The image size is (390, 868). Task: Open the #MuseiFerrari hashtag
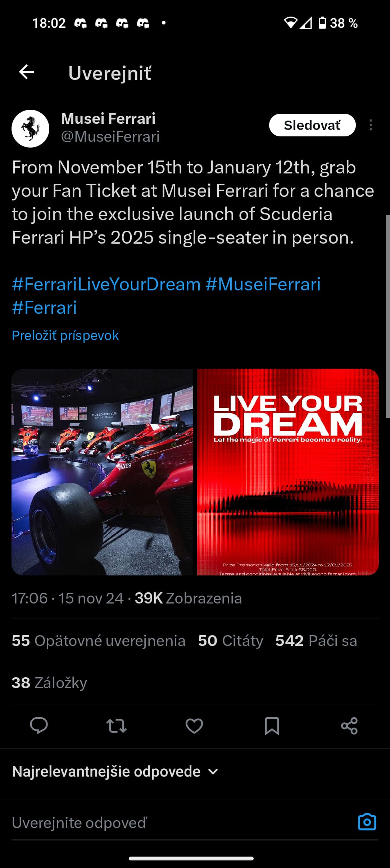[x=263, y=284]
